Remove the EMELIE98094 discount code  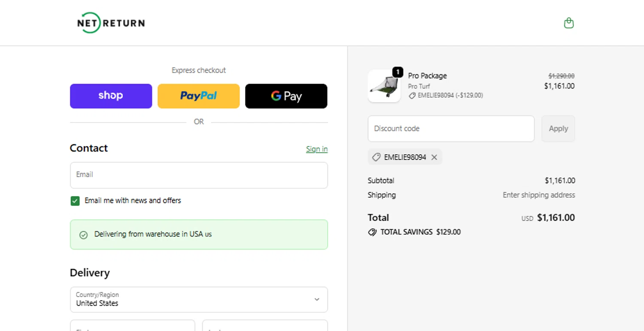pos(434,157)
